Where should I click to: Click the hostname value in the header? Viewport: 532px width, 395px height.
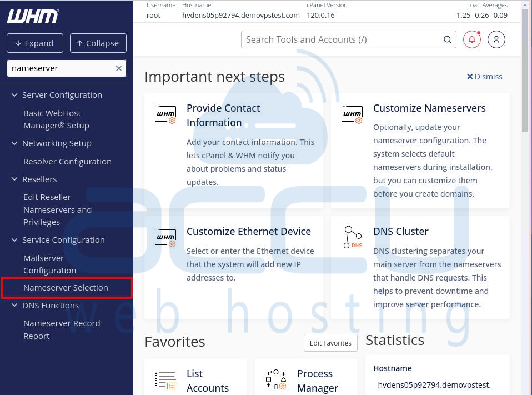click(x=241, y=16)
